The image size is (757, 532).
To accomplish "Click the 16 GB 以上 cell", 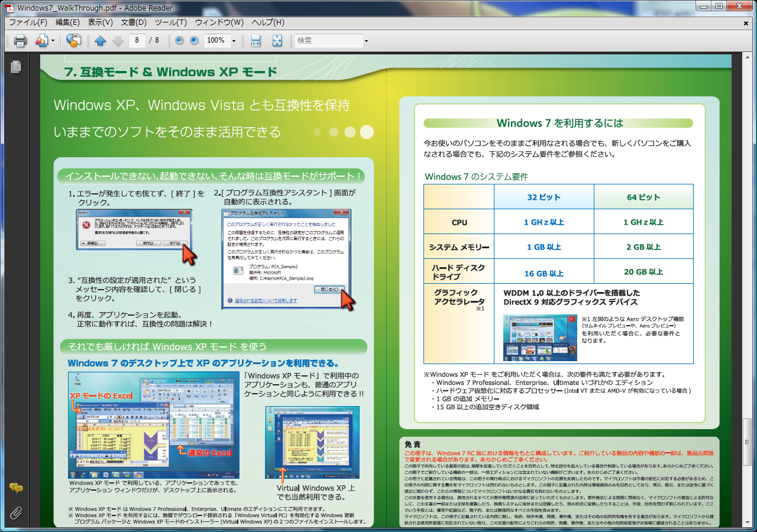I will [x=544, y=274].
